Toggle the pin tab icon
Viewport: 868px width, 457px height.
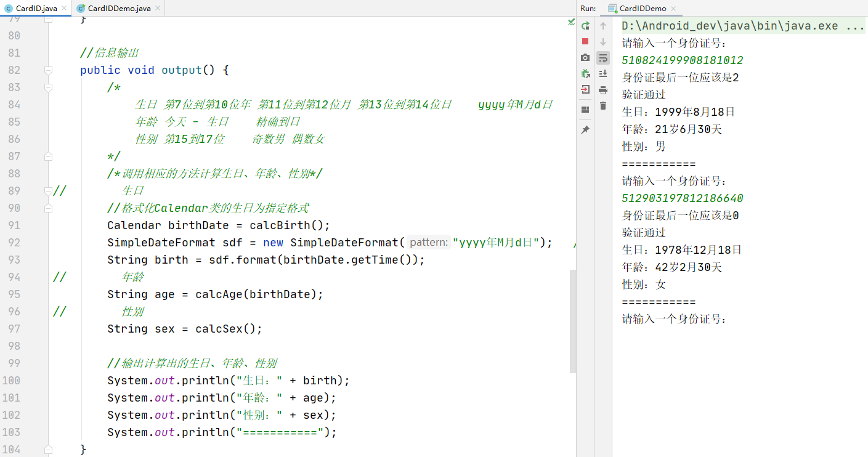pos(585,130)
